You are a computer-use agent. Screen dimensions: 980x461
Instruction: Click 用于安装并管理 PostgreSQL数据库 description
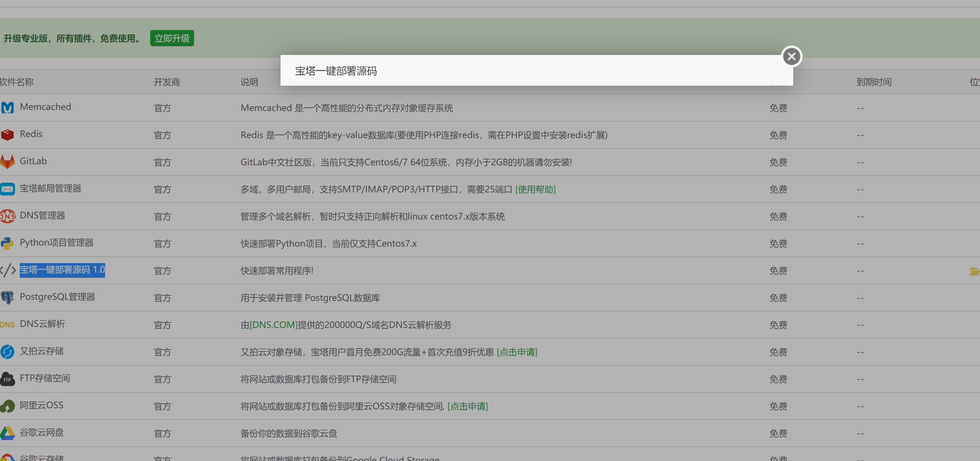click(310, 298)
